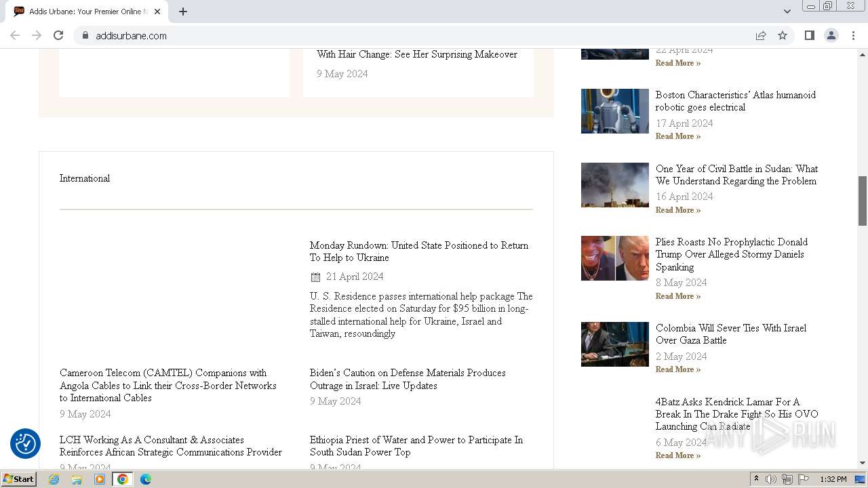Open the Sudan smoke thumbnail image
Screen dimensions: 868x488
[x=615, y=185]
